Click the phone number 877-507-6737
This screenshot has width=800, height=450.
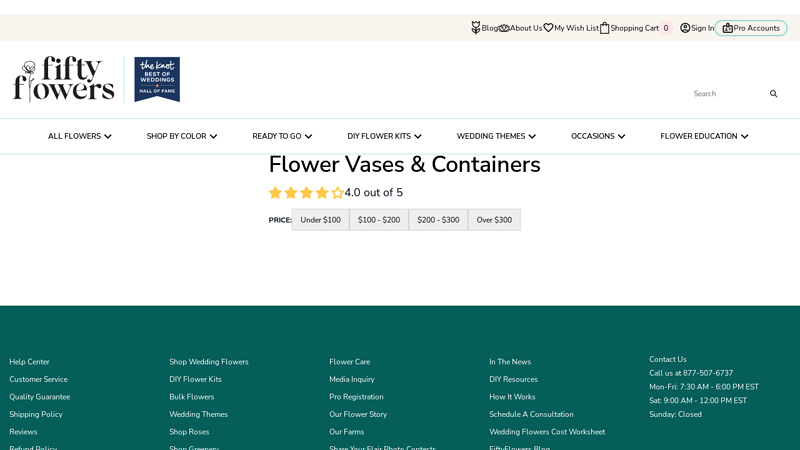[x=708, y=373]
